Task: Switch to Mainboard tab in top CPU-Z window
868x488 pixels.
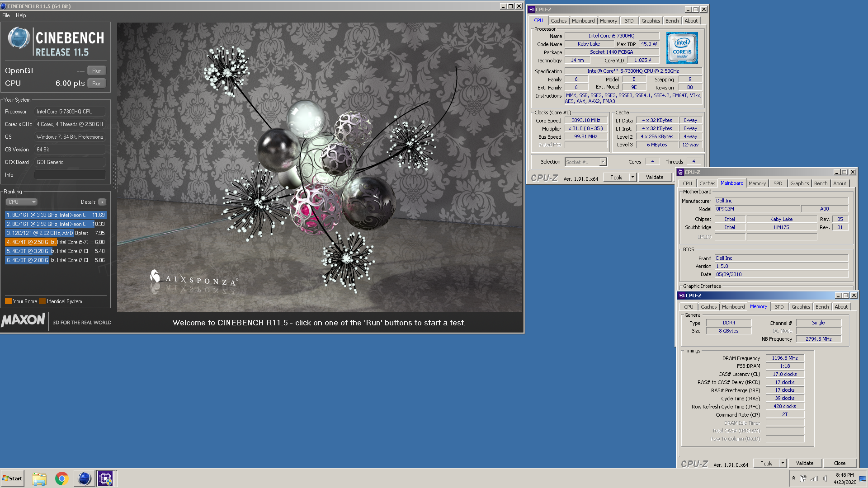Action: click(583, 21)
